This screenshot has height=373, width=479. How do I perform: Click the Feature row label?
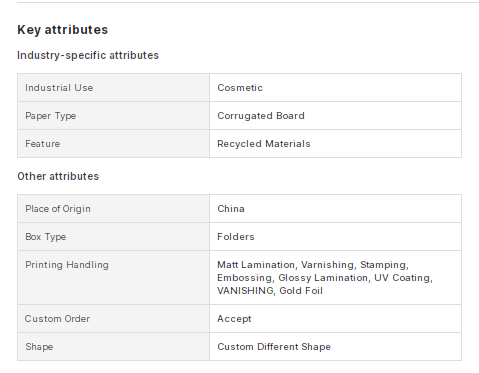[x=43, y=144]
